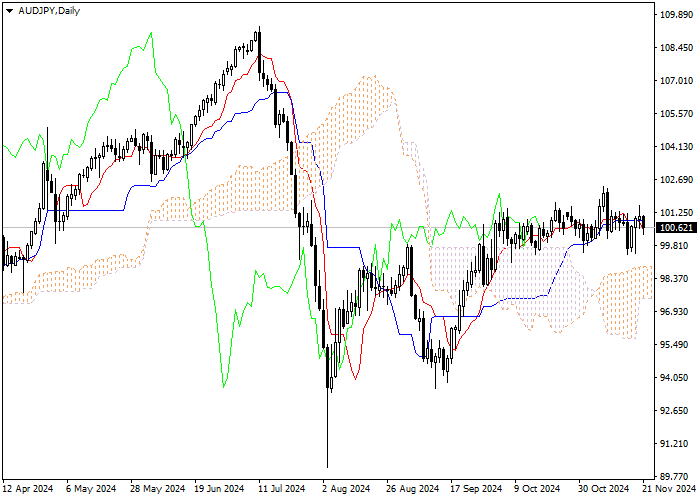
Task: Pick the 95.490 price scale value
Action: (x=674, y=345)
